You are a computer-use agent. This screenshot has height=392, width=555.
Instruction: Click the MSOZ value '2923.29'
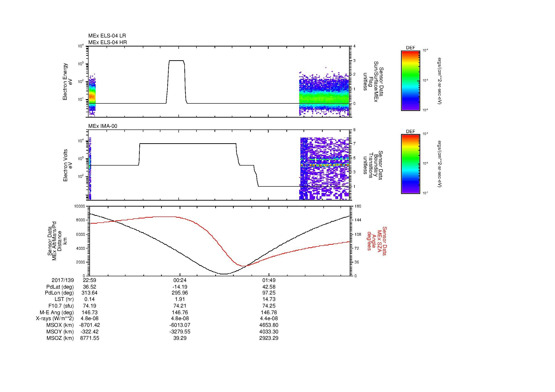pyautogui.click(x=269, y=338)
